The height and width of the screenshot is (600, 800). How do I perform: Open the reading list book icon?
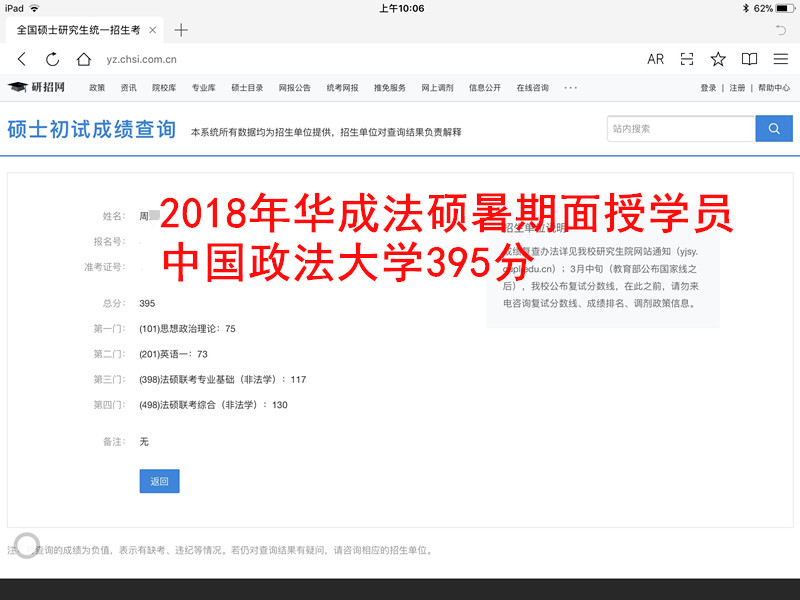coord(749,59)
